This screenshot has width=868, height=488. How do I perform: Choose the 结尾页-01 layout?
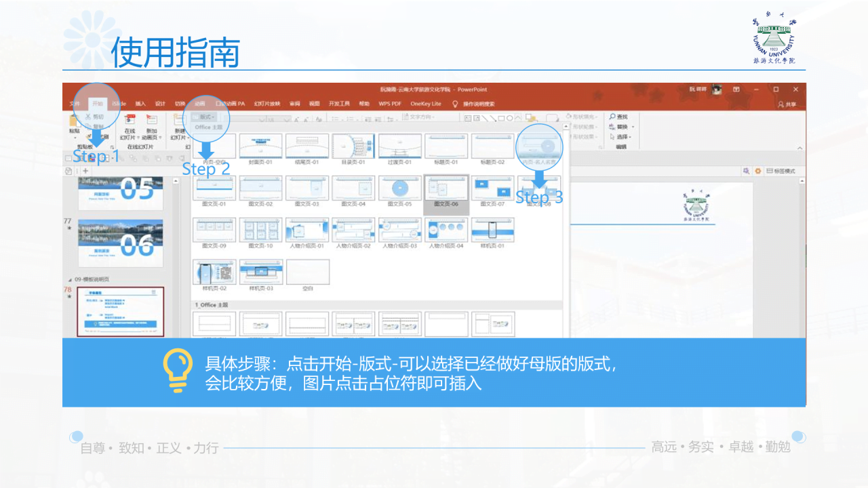click(307, 149)
